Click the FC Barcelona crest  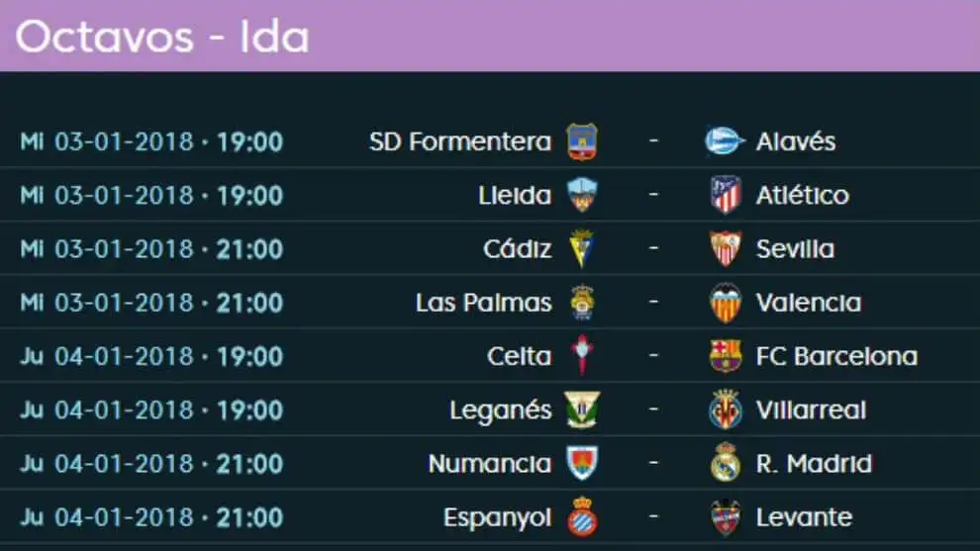click(726, 356)
